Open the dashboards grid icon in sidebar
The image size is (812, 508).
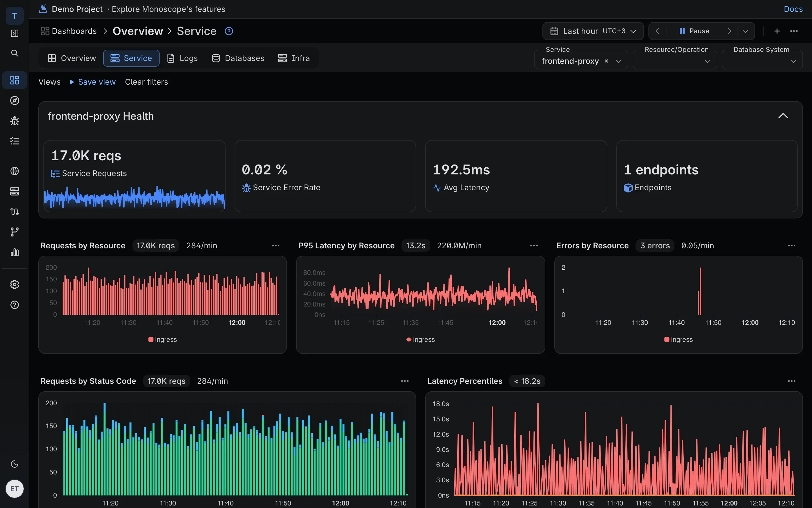tap(14, 80)
